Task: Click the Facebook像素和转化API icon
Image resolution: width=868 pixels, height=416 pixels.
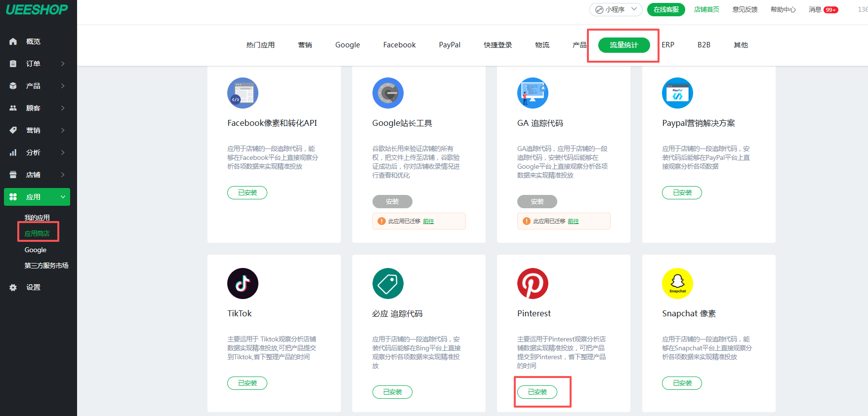Action: [x=243, y=93]
